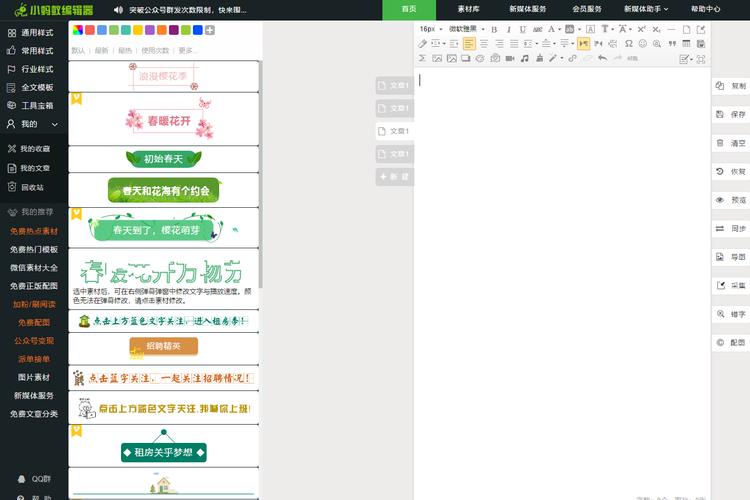Image resolution: width=750 pixels, height=500 pixels.
Task: Click the 清空 clear button
Action: click(731, 143)
